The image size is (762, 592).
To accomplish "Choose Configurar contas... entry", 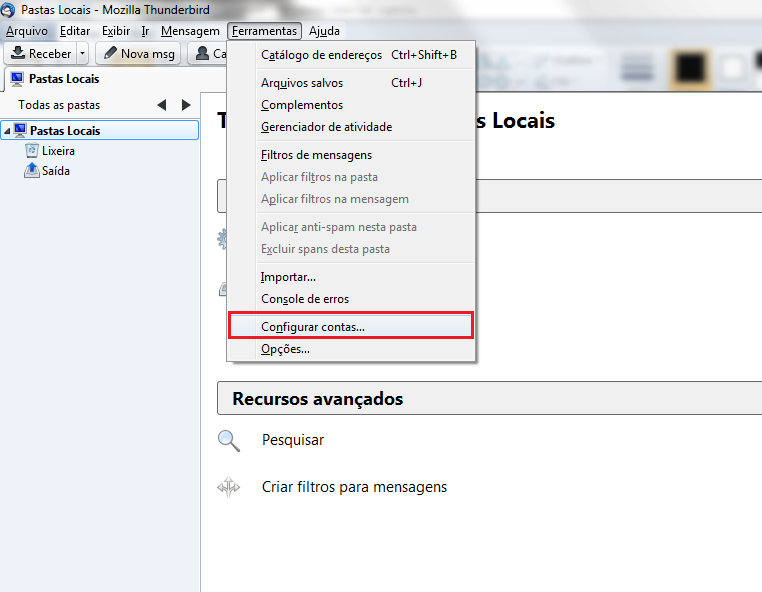I will click(351, 327).
